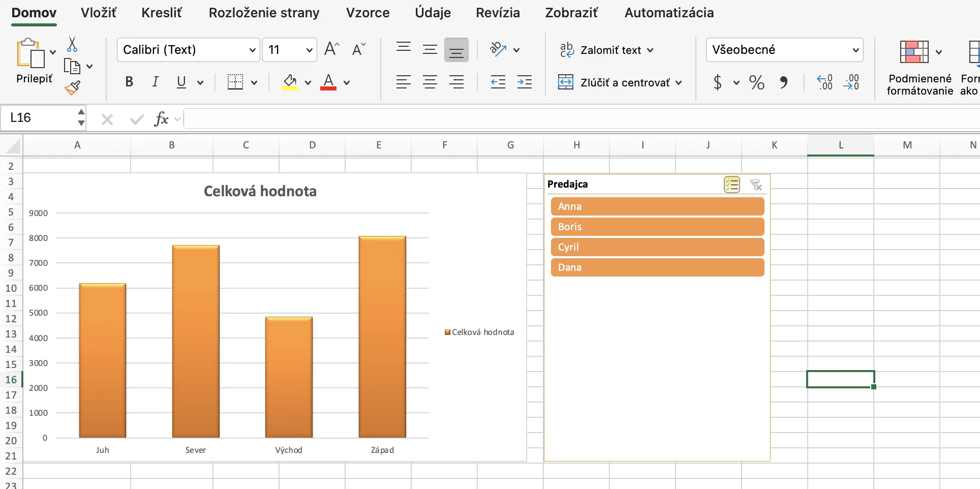Select Cyril in Predajca slicer

[657, 247]
